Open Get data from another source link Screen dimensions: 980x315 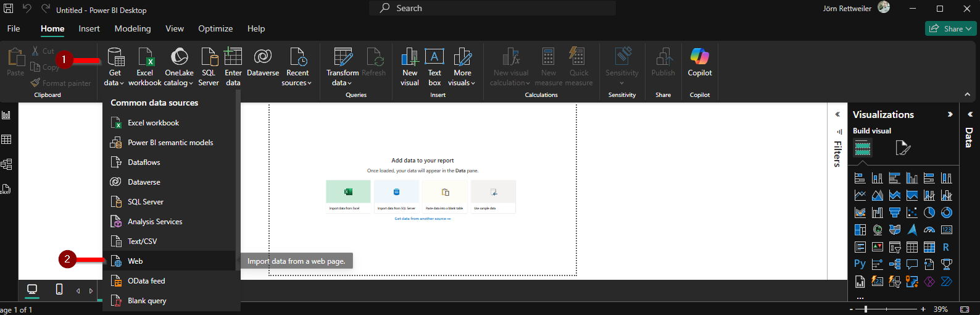pos(423,219)
